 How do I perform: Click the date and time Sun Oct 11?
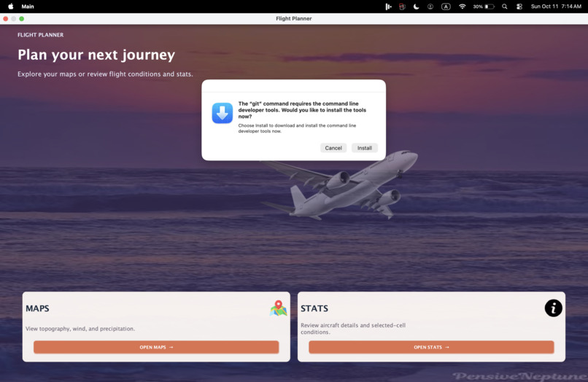[x=556, y=7]
